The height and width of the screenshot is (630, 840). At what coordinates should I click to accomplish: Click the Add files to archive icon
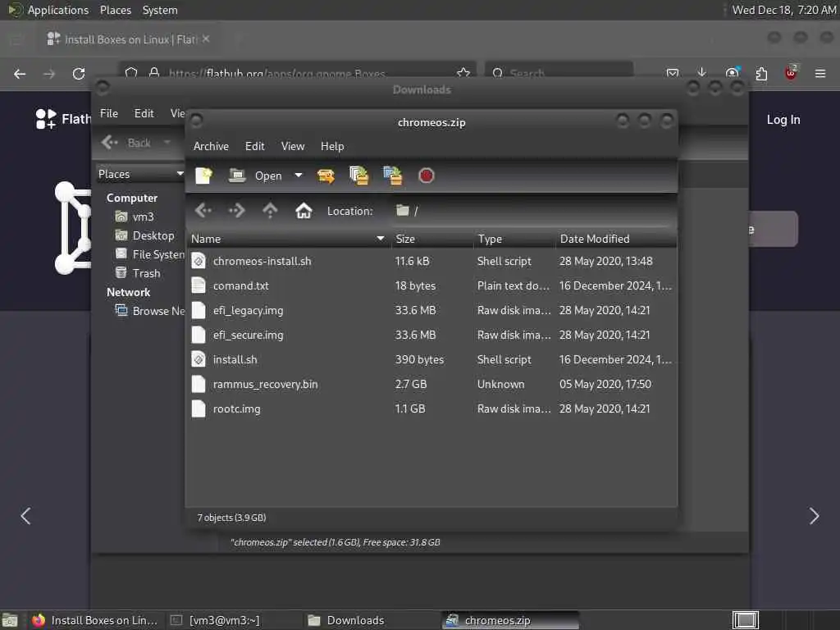359,176
